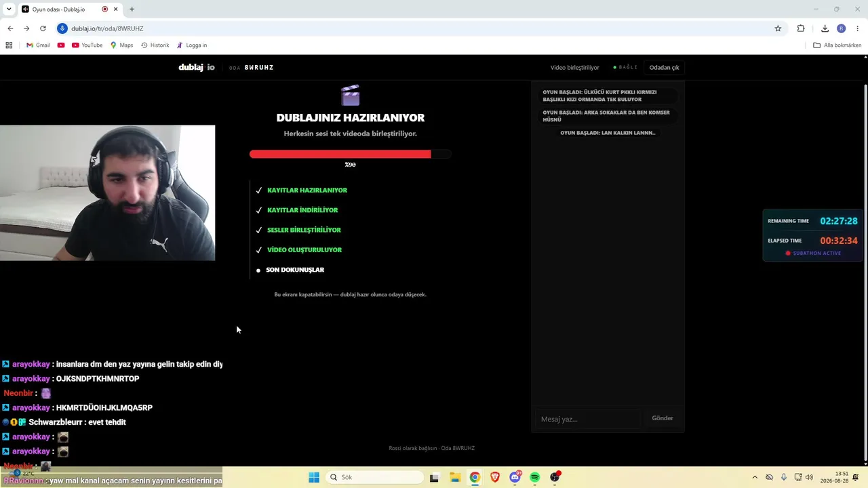Click the notification bell in the taskbar

[856, 477]
